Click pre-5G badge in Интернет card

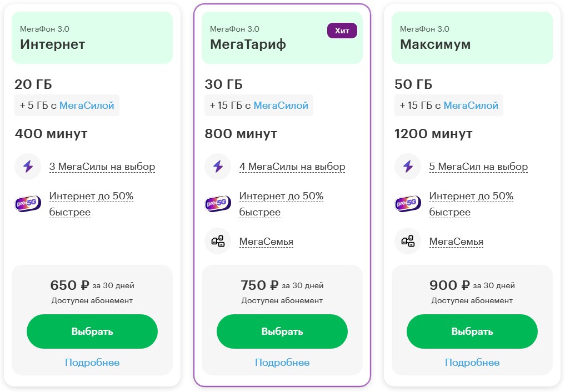(28, 203)
